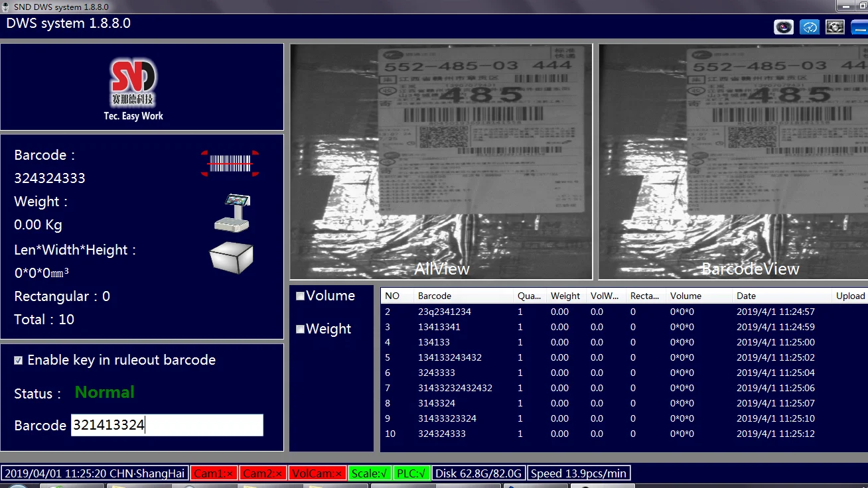Click the green Scale status indicator
The width and height of the screenshot is (868, 488).
click(369, 473)
